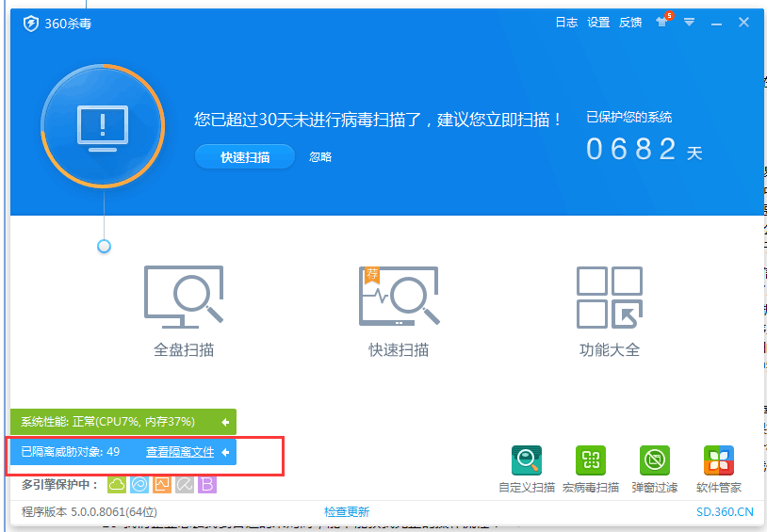Toggle the green cloud engine icon

[x=117, y=485]
